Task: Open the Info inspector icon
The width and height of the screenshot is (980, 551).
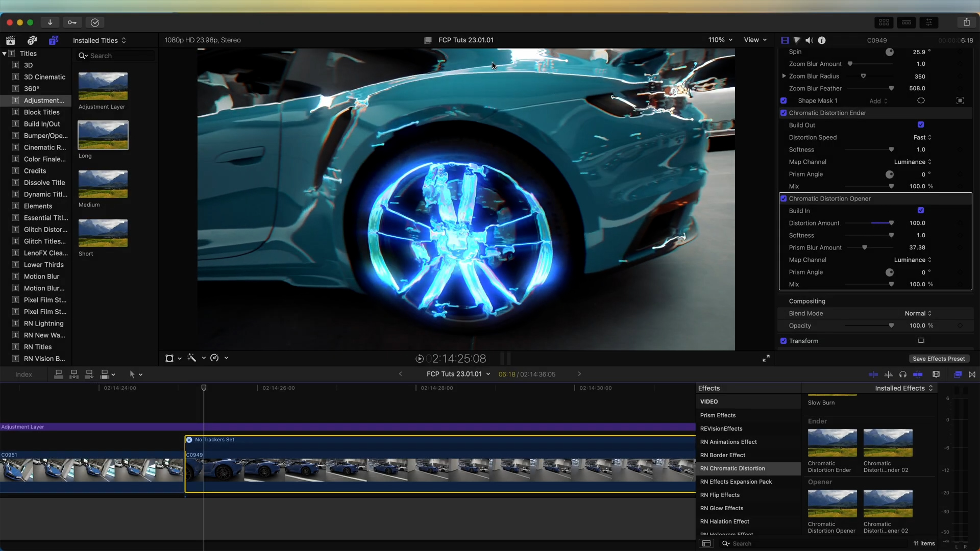Action: (x=822, y=40)
